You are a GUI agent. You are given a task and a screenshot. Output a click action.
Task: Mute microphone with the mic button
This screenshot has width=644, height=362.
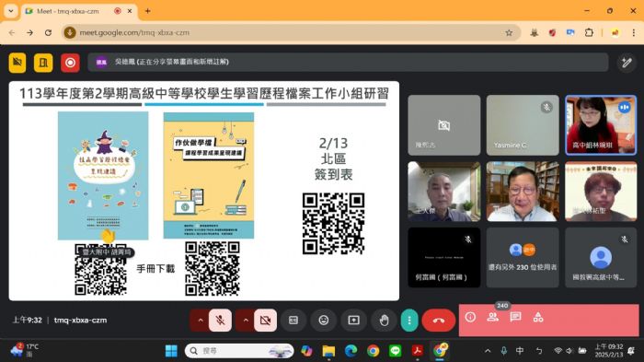[x=220, y=320]
